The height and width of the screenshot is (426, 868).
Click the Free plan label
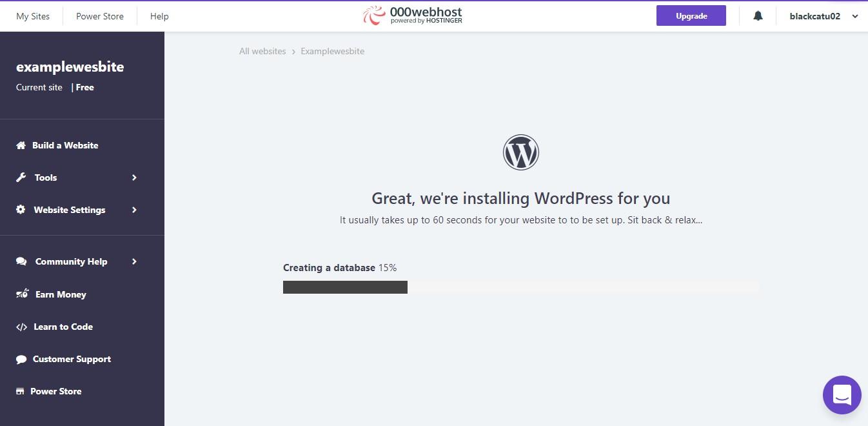point(85,87)
